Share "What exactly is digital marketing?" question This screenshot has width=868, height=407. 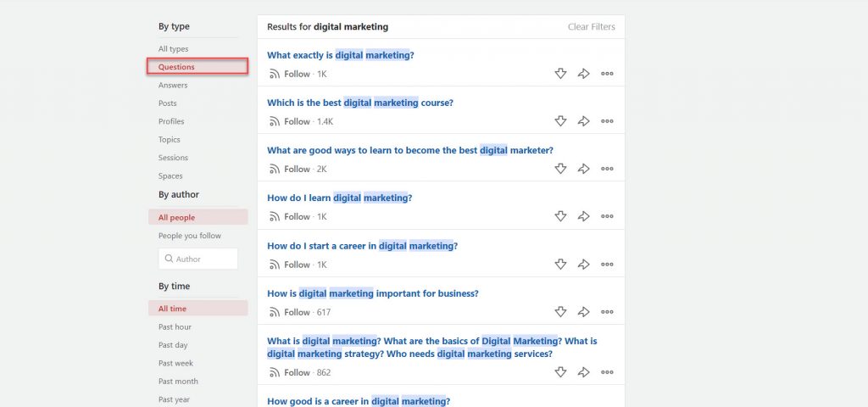tap(583, 74)
